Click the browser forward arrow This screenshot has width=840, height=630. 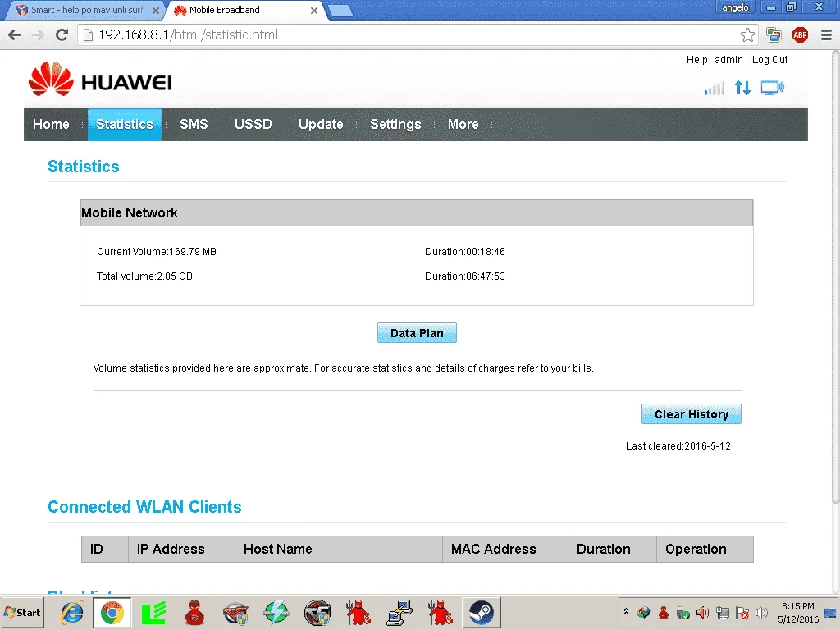tap(38, 34)
